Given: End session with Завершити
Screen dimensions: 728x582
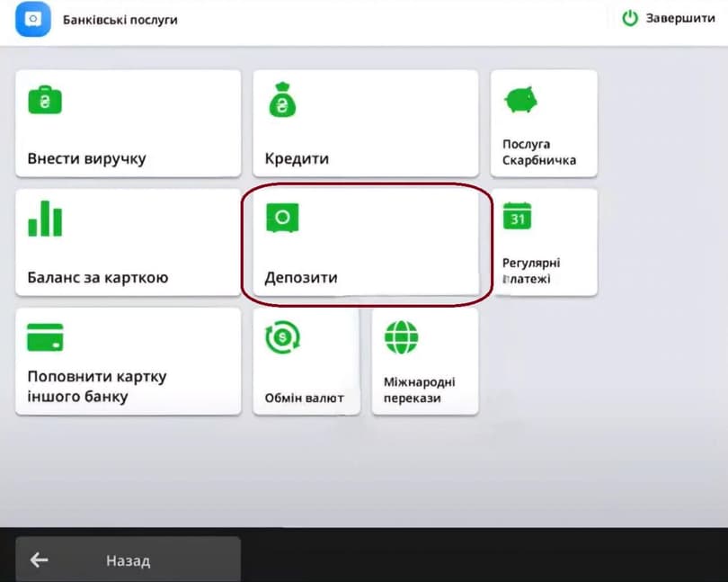Looking at the screenshot, I should 669,19.
